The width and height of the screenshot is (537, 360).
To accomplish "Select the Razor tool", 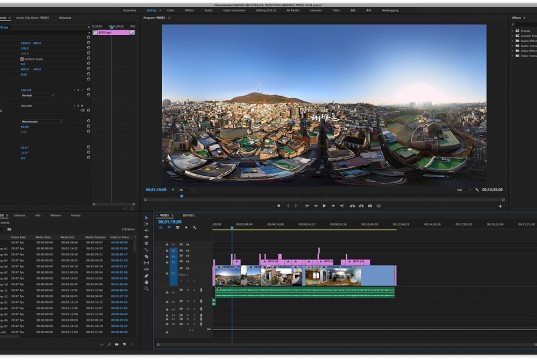I will tap(147, 257).
